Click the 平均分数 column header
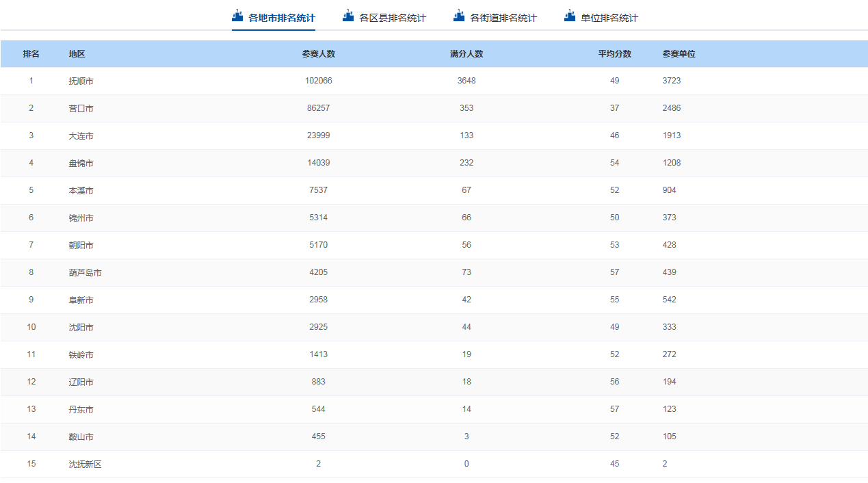The image size is (868, 483). 615,54
